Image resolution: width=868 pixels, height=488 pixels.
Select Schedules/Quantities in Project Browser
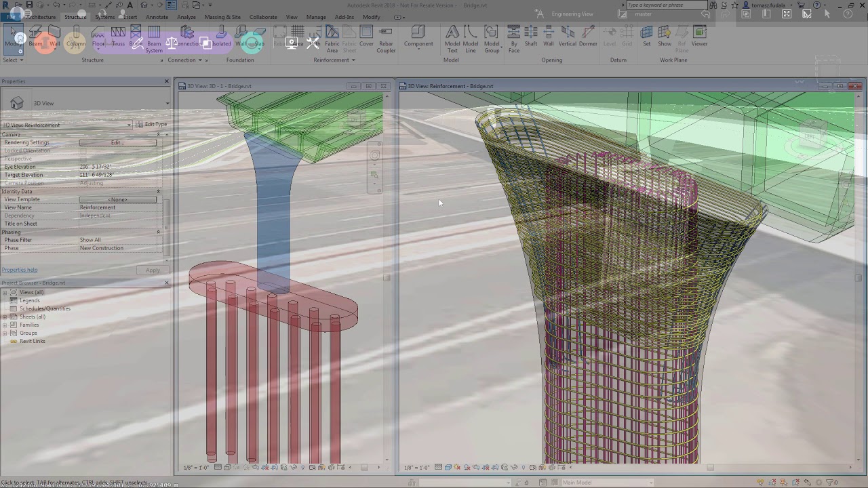(45, 308)
